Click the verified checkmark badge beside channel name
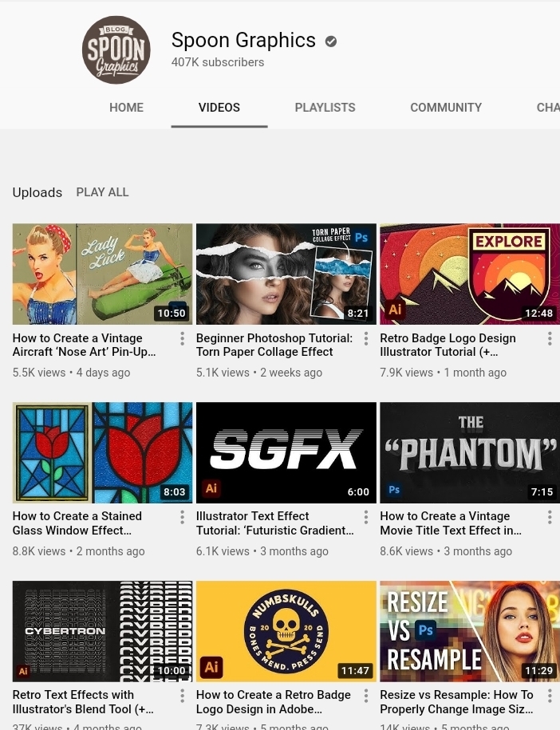 (x=330, y=41)
